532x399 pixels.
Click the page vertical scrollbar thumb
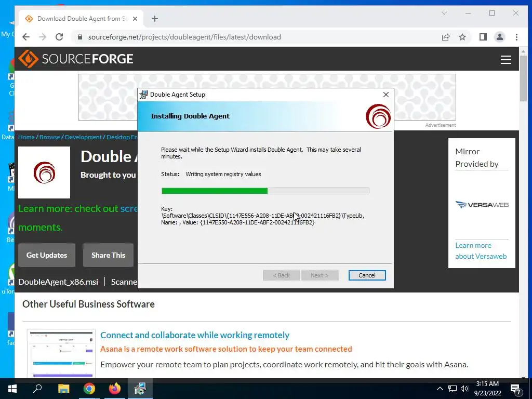click(523, 78)
